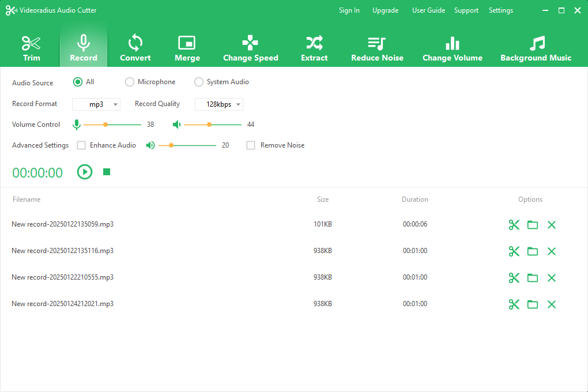Click the Sign In link
588x392 pixels.
[349, 10]
